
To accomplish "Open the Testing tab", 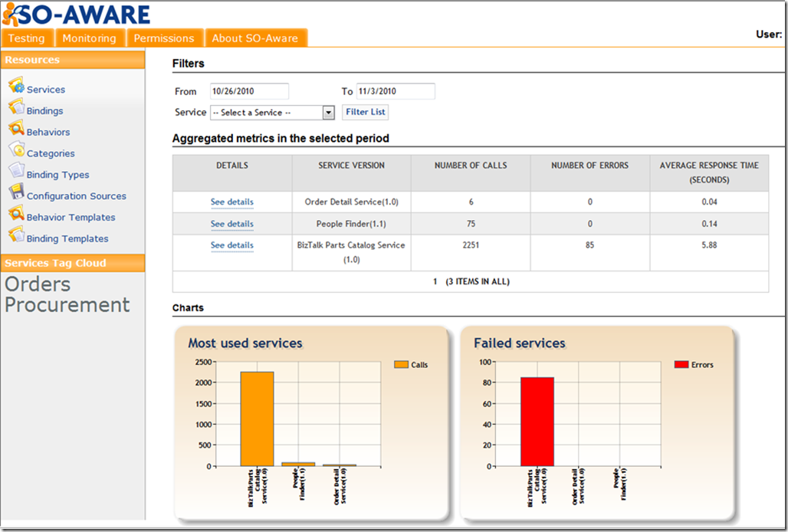I will pos(27,38).
